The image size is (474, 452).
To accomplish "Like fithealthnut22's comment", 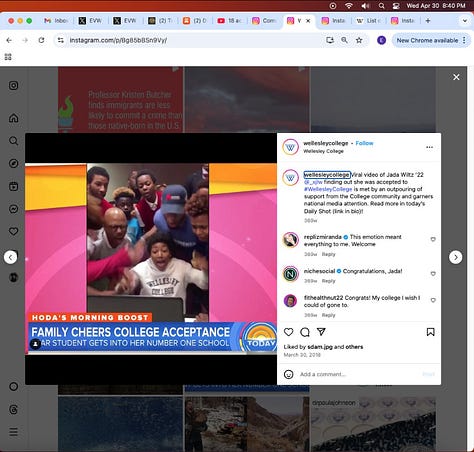I will pos(433,300).
